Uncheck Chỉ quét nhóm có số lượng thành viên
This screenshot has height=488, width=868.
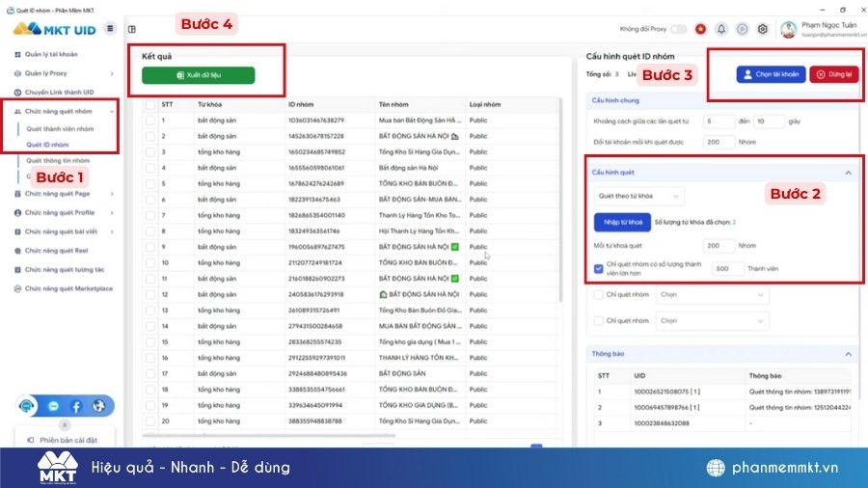click(x=598, y=268)
